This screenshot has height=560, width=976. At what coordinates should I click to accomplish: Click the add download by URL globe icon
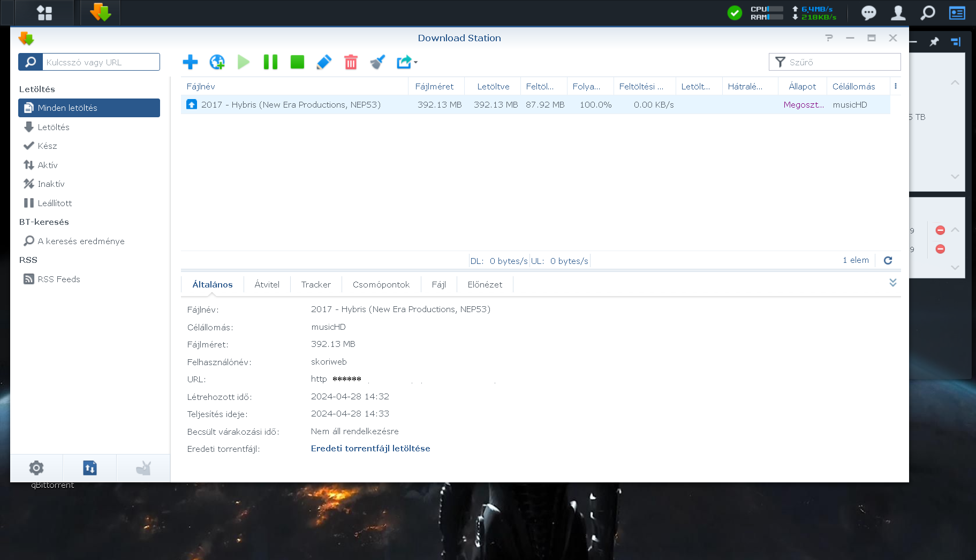pos(217,62)
